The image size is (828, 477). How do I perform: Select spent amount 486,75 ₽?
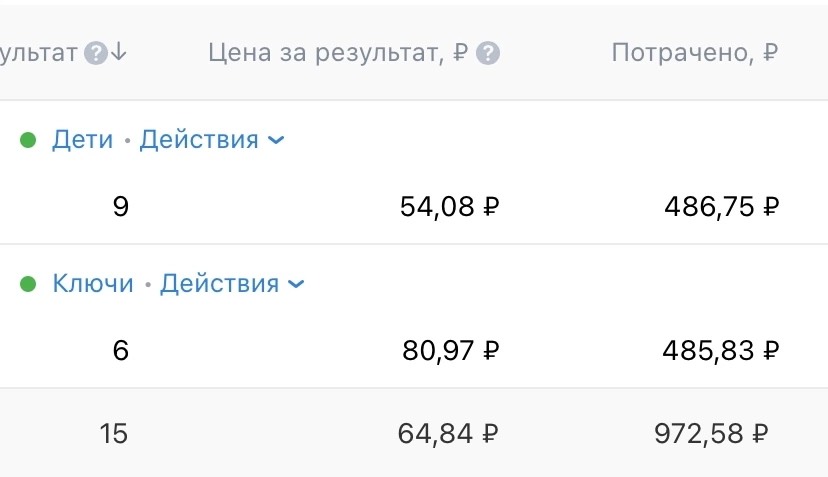pyautogui.click(x=722, y=207)
